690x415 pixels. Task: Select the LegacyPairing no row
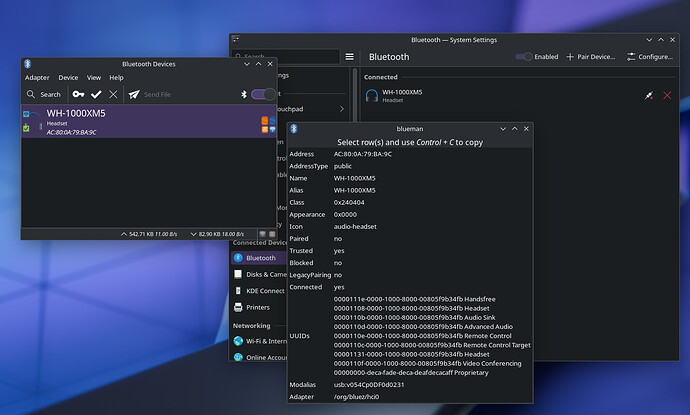[410, 275]
